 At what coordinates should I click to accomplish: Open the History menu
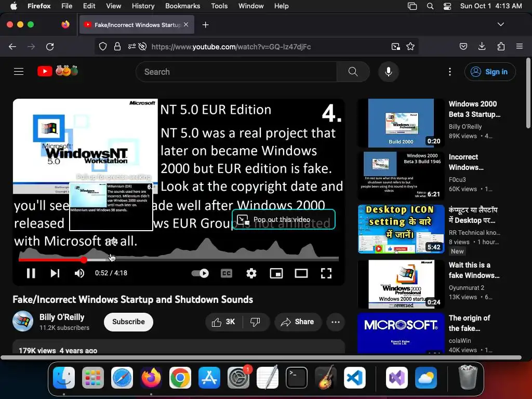143,6
